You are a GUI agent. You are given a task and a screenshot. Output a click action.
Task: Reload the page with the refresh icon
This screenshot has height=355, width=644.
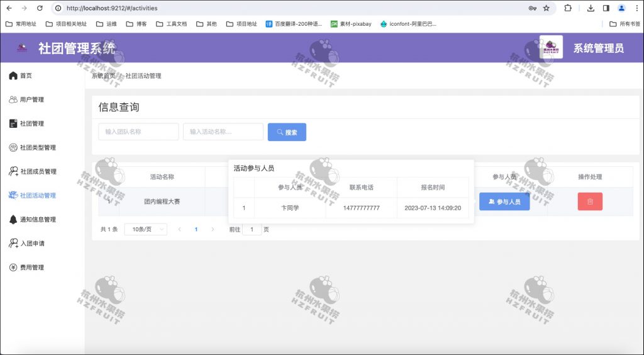pyautogui.click(x=40, y=8)
